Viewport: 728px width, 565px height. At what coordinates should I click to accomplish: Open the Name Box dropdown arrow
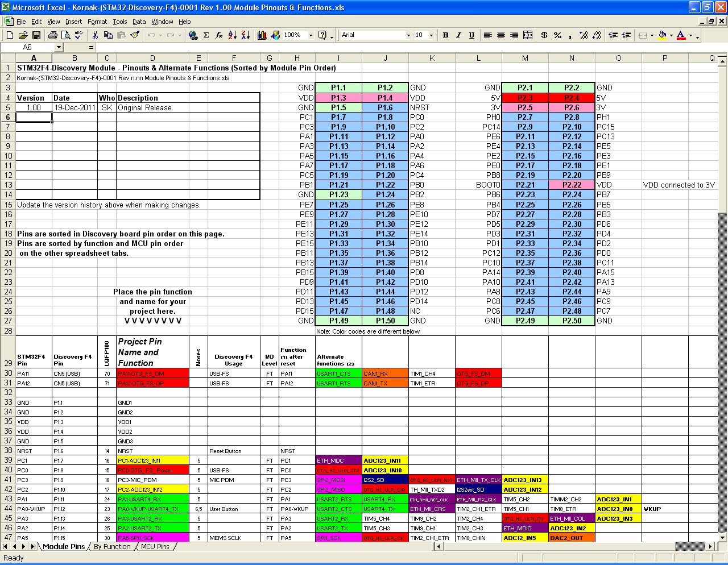pyautogui.click(x=59, y=48)
